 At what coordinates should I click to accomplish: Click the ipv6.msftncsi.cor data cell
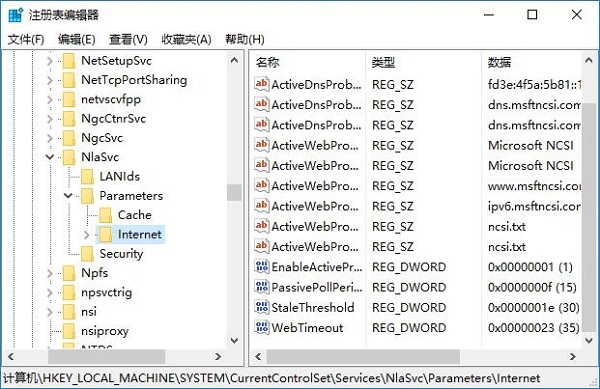pos(534,206)
